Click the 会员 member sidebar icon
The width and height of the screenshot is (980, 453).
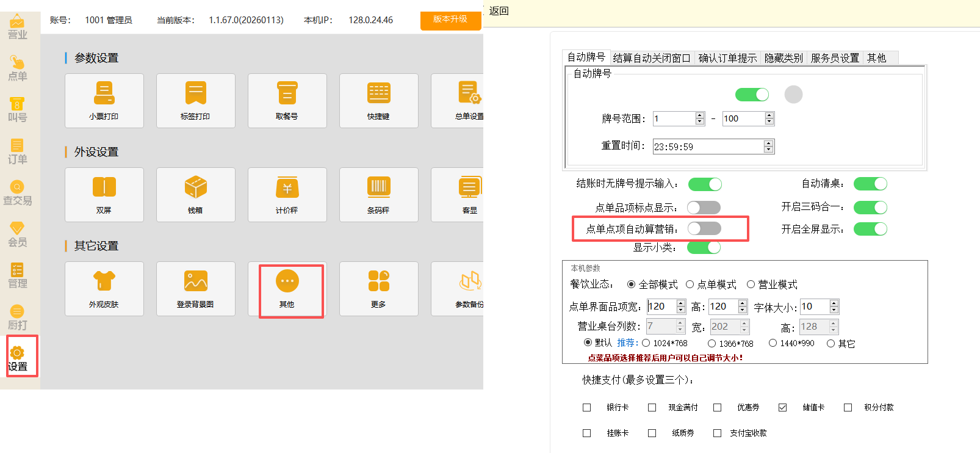tap(18, 234)
